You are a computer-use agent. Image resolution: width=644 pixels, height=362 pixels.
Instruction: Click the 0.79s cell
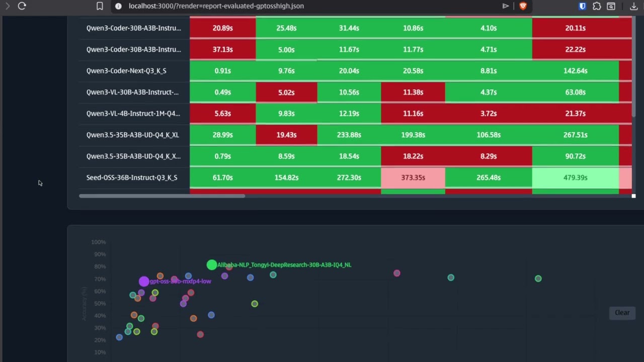click(x=222, y=156)
